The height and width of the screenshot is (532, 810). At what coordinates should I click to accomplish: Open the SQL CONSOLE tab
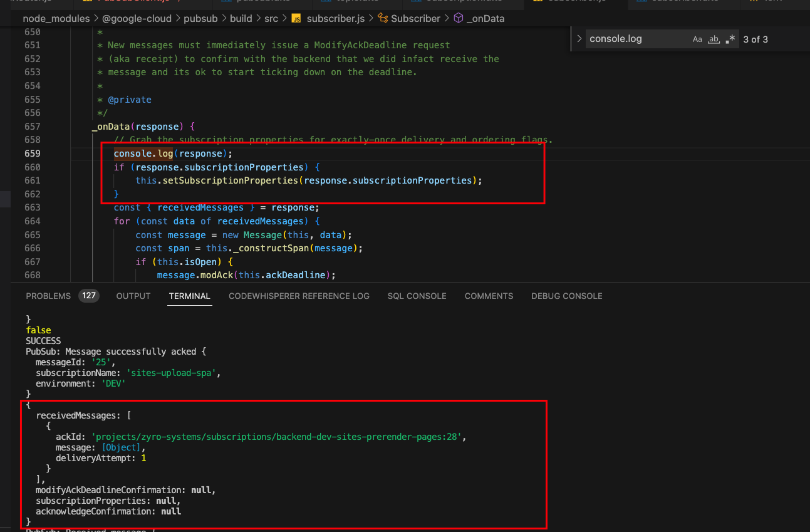pos(417,296)
